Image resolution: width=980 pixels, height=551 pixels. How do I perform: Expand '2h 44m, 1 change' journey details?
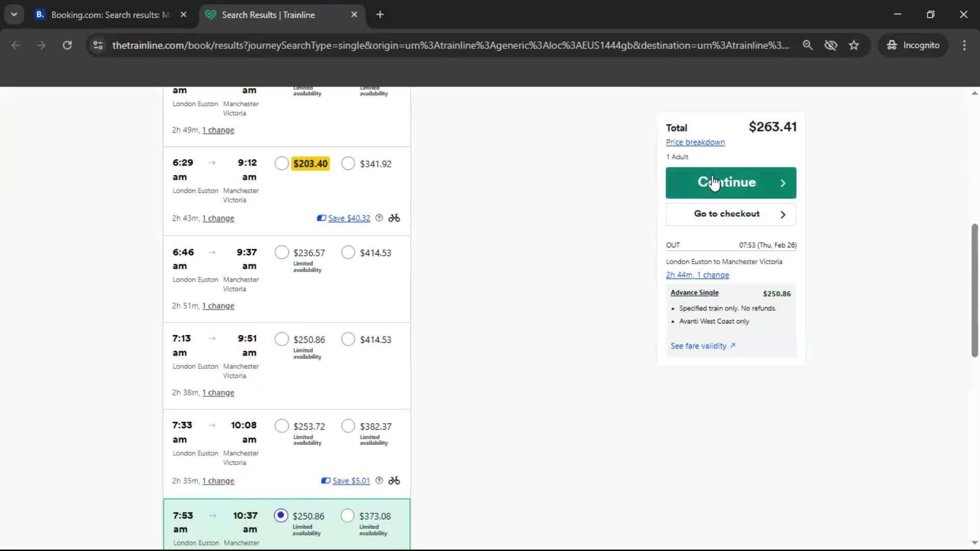pos(697,274)
